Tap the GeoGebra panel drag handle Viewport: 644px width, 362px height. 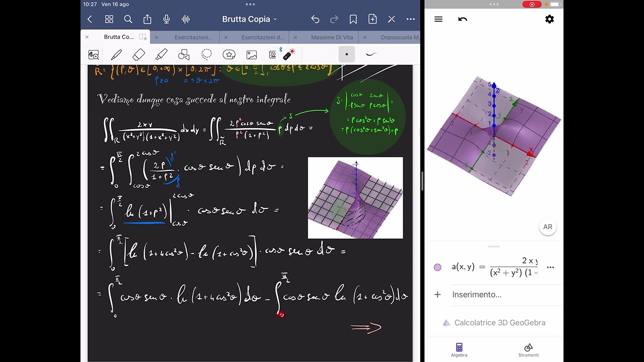tap(494, 246)
